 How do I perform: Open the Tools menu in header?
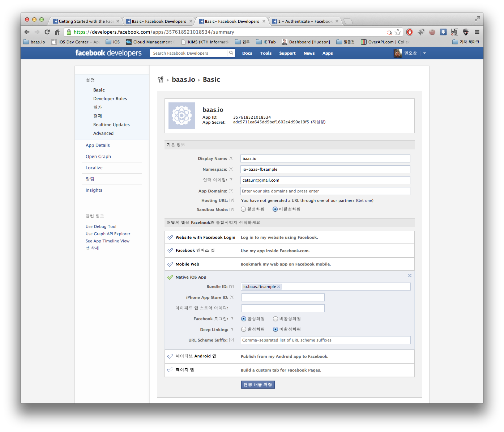click(266, 53)
